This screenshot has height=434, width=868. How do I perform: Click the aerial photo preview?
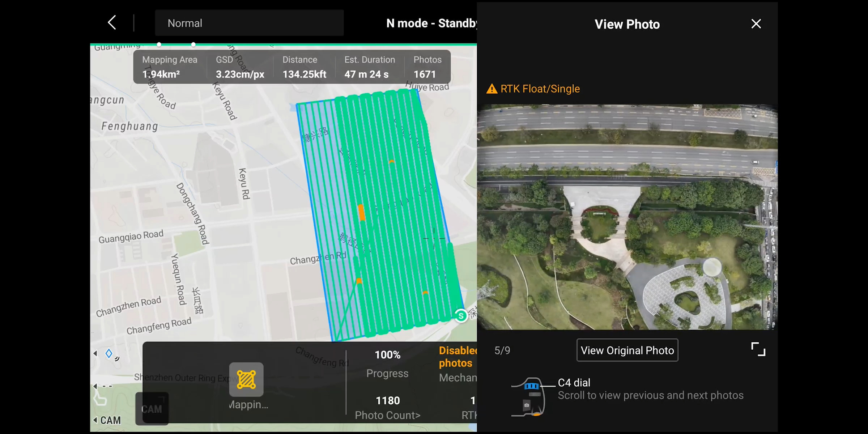click(627, 217)
